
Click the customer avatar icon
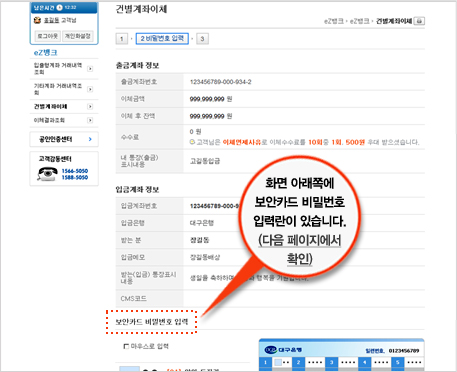pos(37,20)
